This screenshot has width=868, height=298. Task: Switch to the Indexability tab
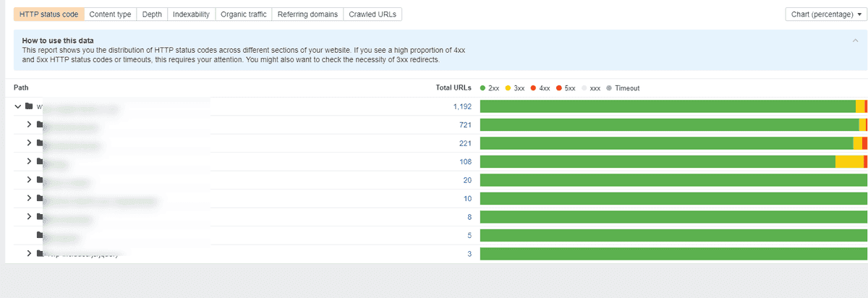coord(192,14)
